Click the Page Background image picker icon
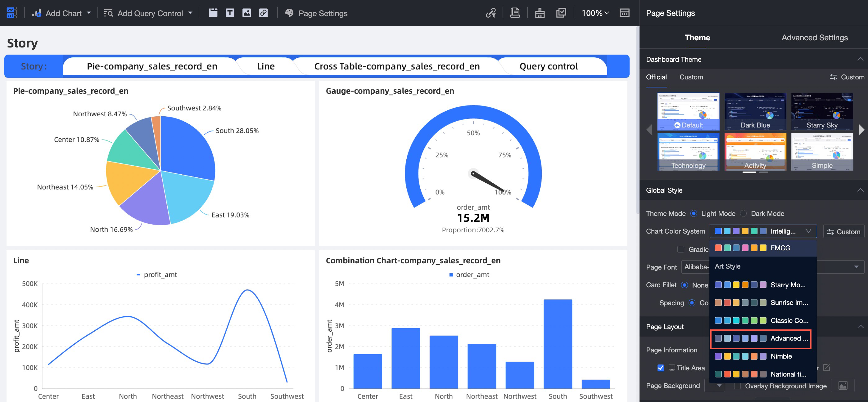The image size is (868, 402). pos(843,386)
